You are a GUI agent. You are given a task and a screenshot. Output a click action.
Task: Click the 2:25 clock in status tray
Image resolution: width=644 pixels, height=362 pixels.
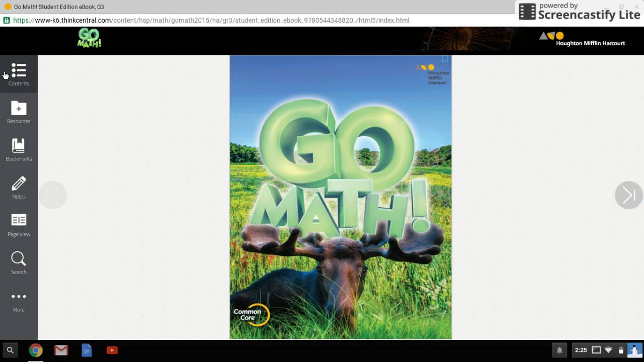pos(581,350)
